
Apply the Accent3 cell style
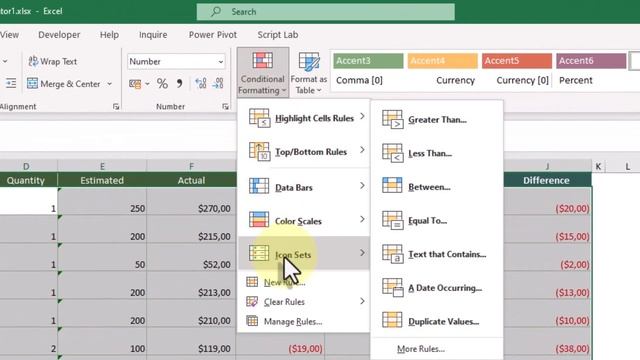tap(368, 61)
